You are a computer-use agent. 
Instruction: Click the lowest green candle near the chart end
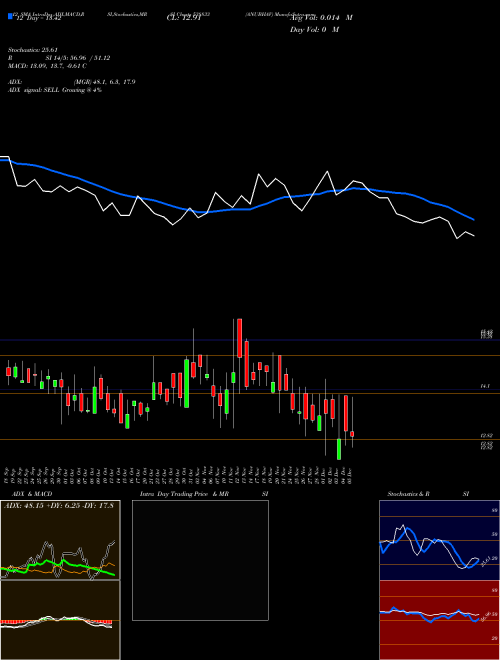339,449
